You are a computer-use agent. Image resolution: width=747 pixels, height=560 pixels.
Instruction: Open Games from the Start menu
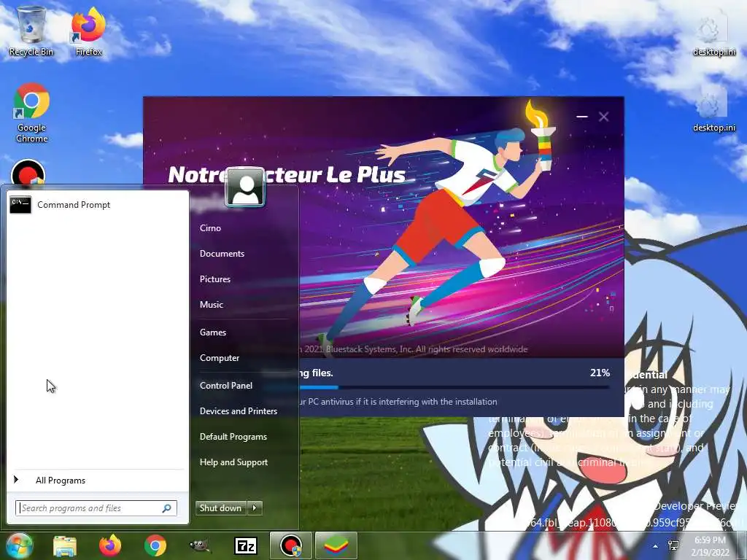tap(213, 332)
